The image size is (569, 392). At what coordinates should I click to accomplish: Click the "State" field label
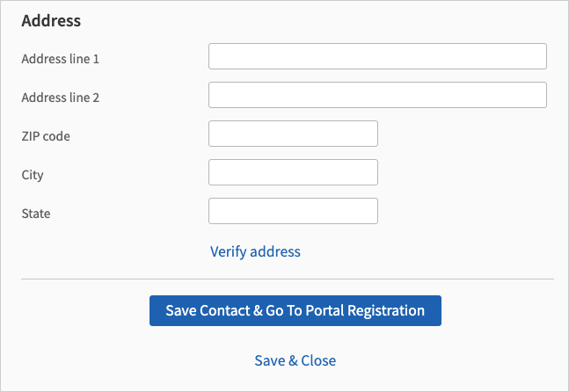[36, 214]
